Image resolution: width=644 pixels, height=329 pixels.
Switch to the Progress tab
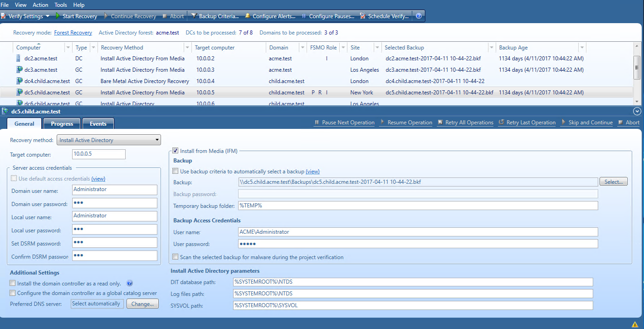click(x=62, y=124)
